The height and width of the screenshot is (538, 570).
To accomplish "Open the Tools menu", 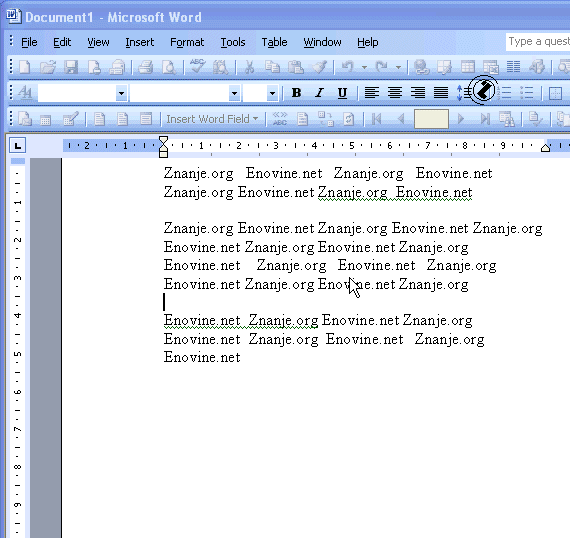I will 233,43.
